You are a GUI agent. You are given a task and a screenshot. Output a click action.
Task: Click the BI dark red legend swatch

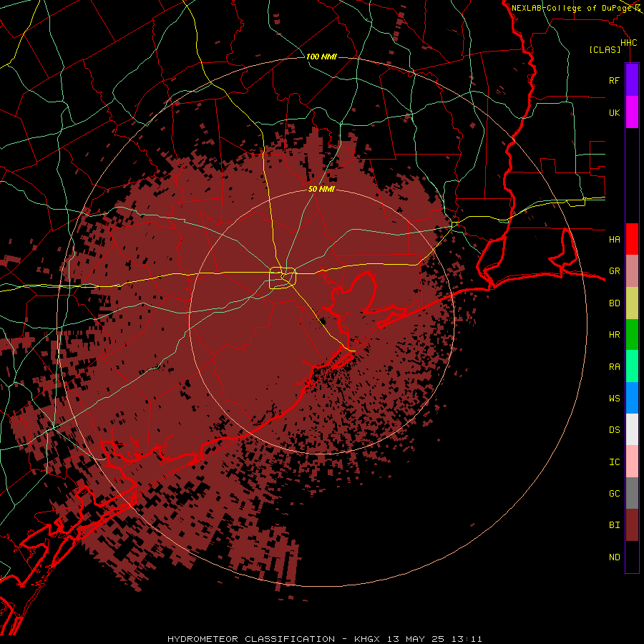pos(632,525)
